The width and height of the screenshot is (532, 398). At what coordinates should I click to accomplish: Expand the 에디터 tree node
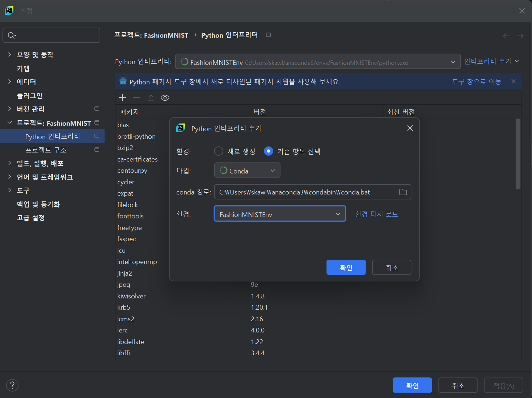9,81
